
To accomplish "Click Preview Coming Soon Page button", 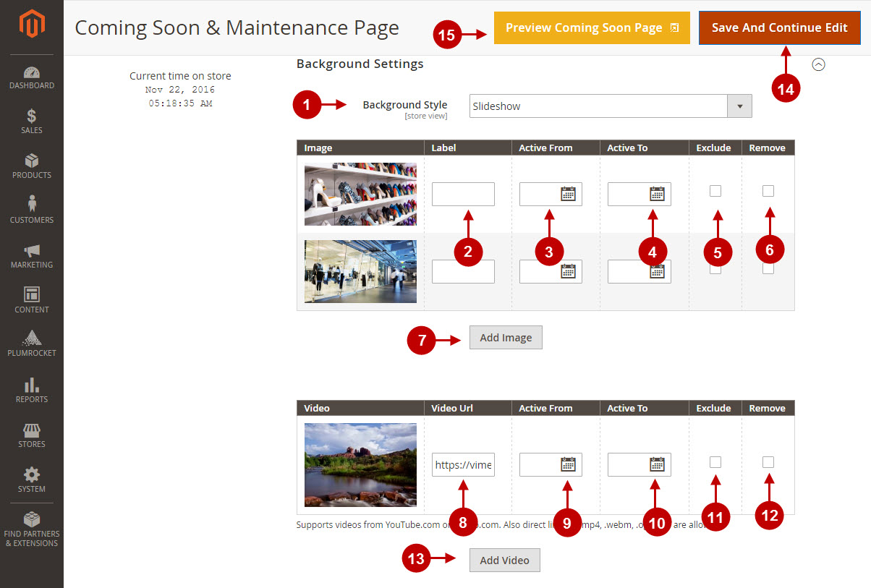I will pyautogui.click(x=592, y=28).
